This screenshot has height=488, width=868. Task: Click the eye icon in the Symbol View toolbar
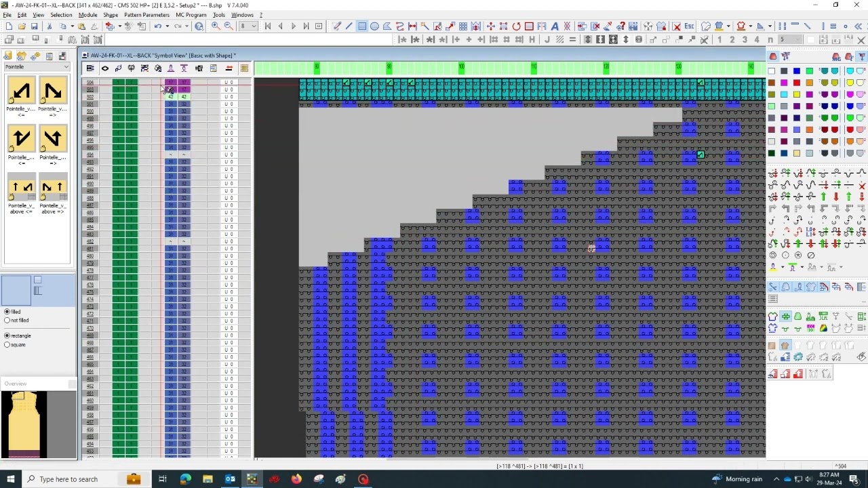tap(105, 68)
